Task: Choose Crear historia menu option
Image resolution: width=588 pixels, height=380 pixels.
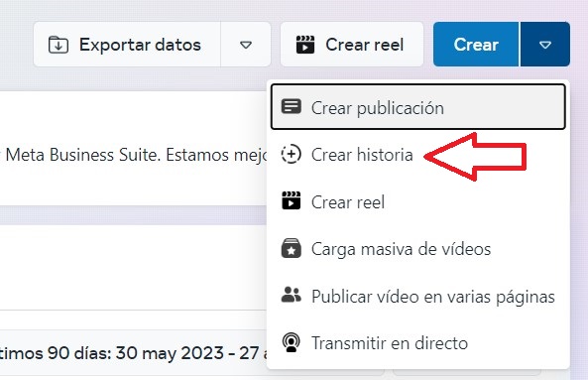Action: (x=417, y=154)
